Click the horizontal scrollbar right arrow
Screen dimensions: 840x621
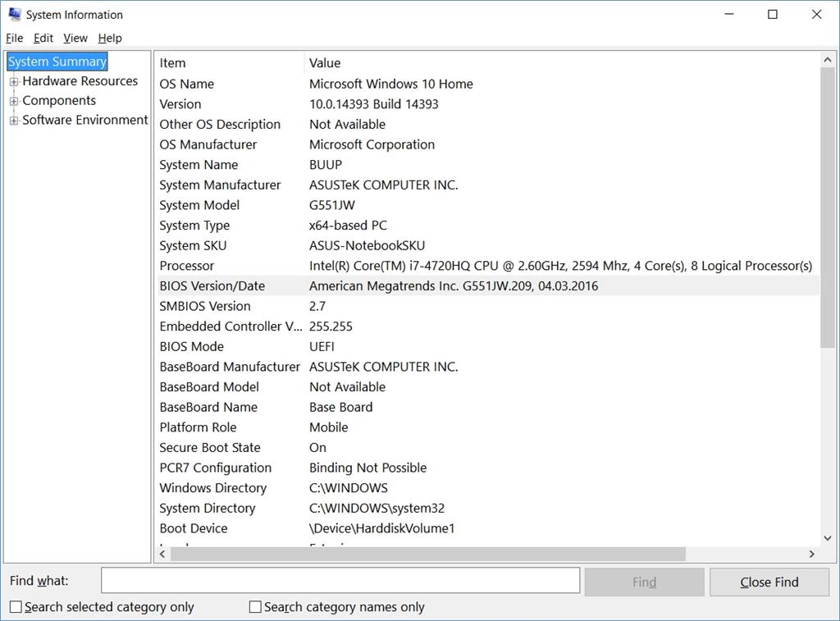point(811,554)
